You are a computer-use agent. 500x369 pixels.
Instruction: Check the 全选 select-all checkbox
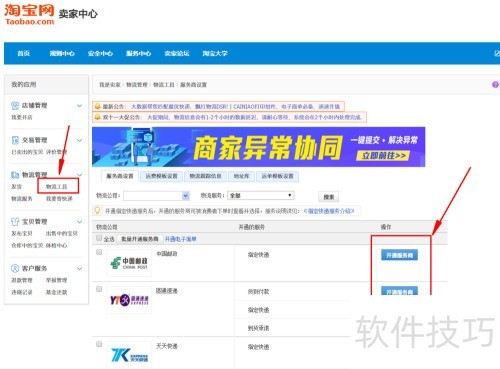coord(99,238)
